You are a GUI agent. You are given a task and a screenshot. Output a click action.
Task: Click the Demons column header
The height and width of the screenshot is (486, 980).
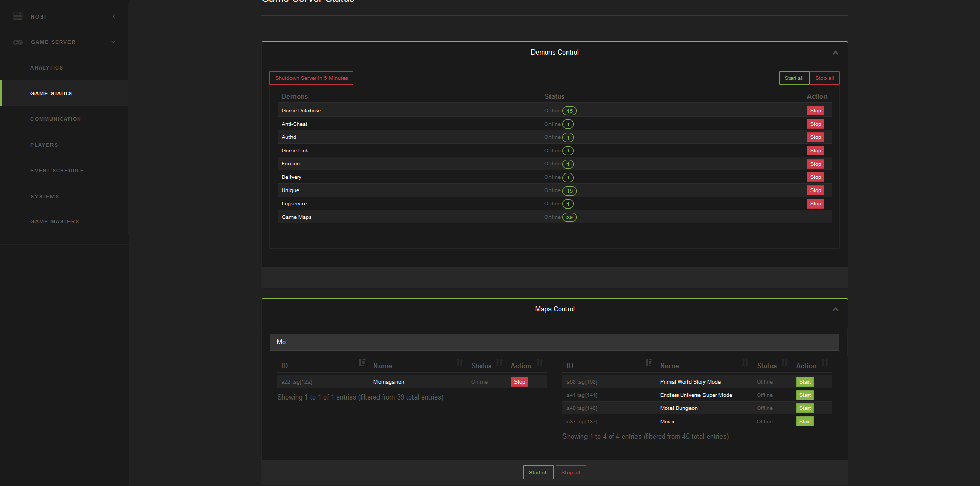coord(295,97)
